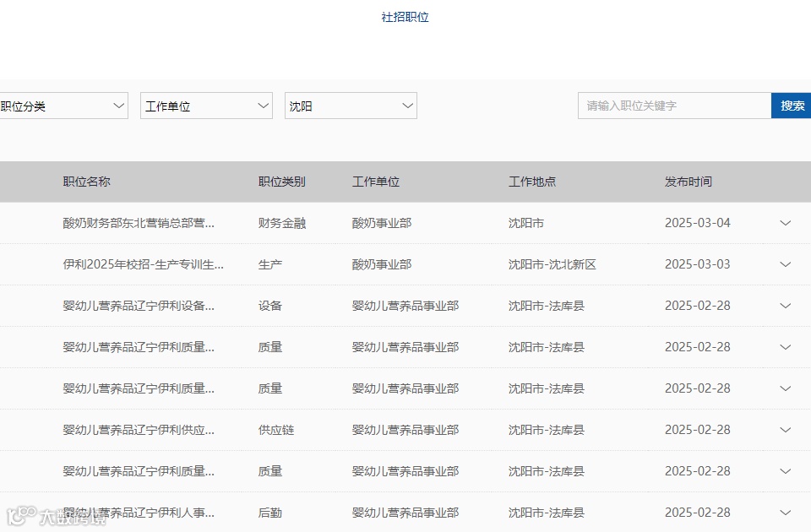Click the 搜索 button
811x532 pixels.
[x=792, y=106]
